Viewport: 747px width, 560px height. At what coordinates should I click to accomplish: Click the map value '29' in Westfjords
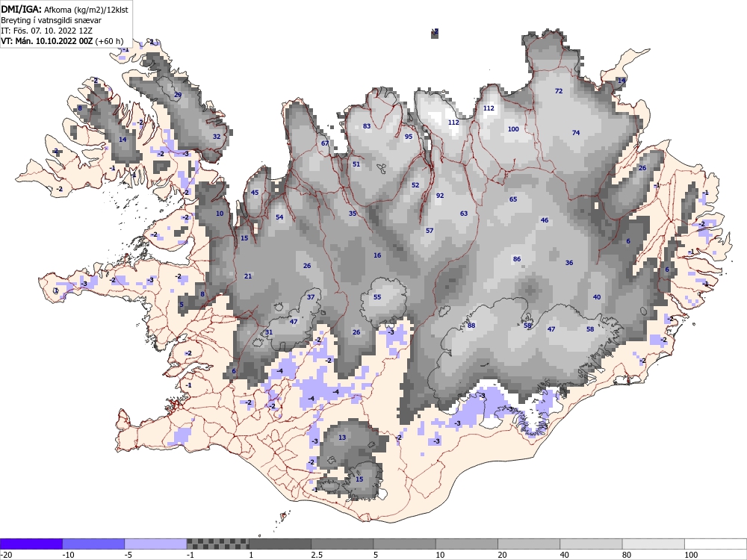pyautogui.click(x=178, y=96)
